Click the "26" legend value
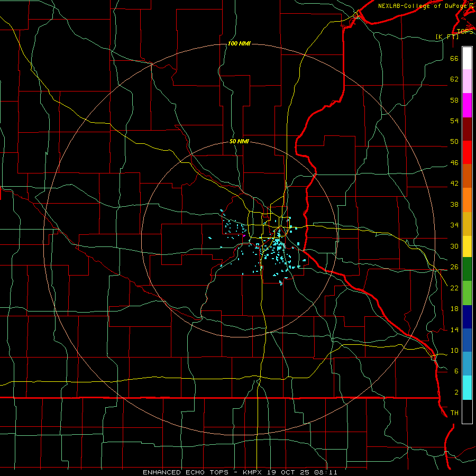Image resolution: width=476 pixels, height=476 pixels. tap(454, 267)
